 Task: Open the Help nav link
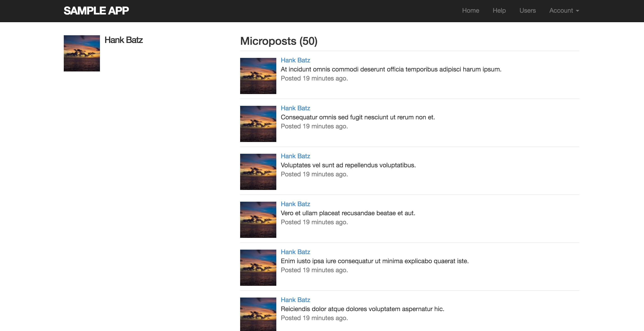point(499,10)
